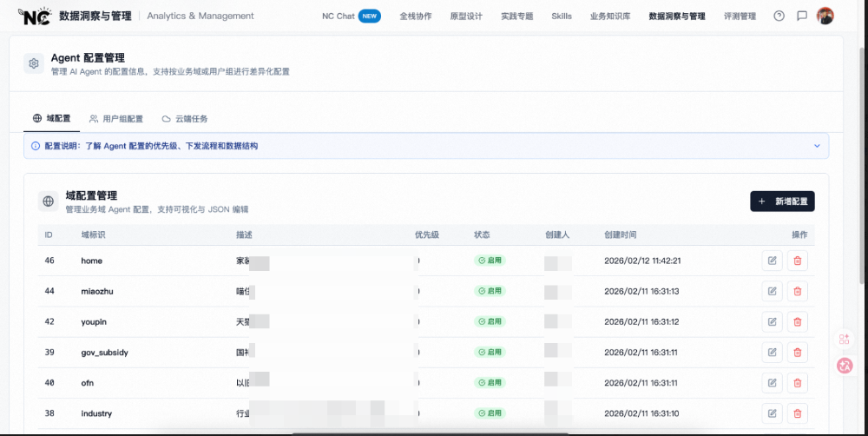Select the 域配置 tab
The height and width of the screenshot is (436, 868).
click(51, 119)
